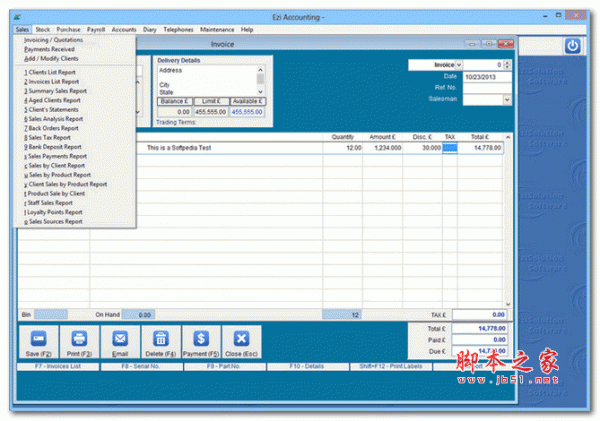
Task: Open the Telephones menu
Action: pos(178,29)
